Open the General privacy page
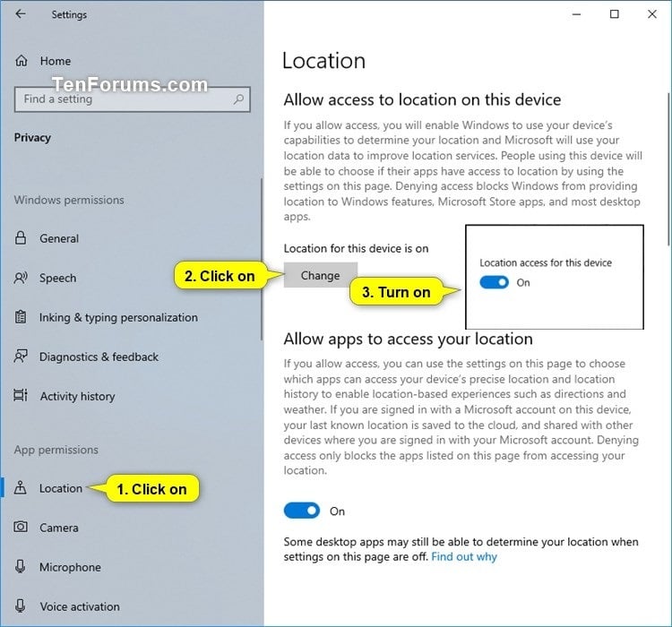This screenshot has height=627, width=672. click(59, 238)
